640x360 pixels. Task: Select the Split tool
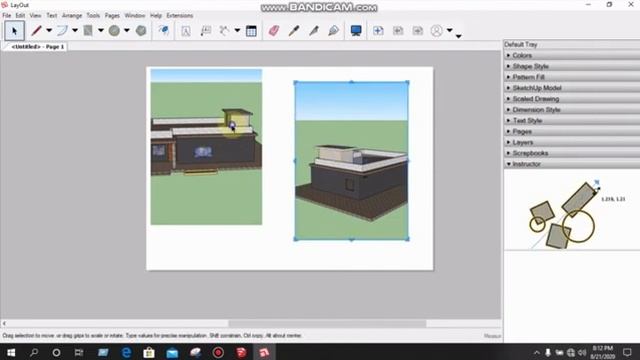313,31
